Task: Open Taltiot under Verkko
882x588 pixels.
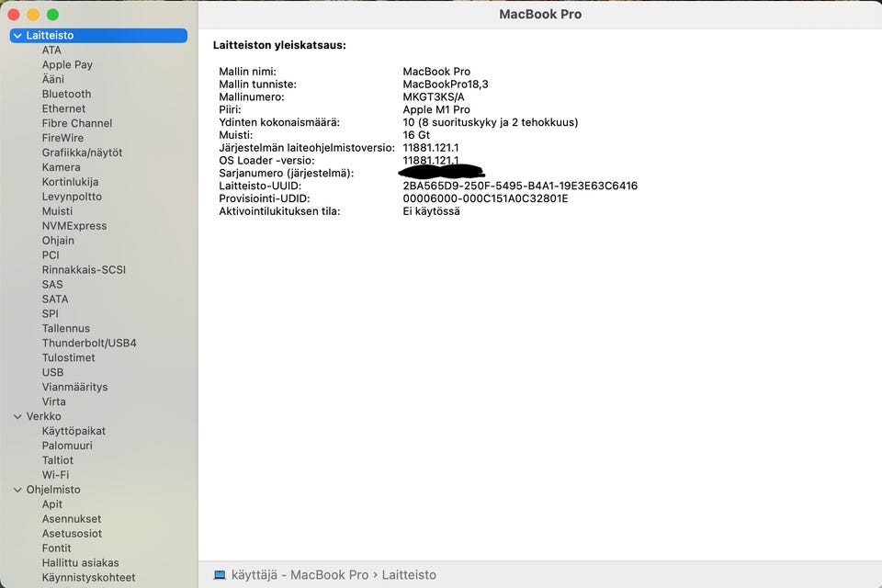Action: click(57, 460)
